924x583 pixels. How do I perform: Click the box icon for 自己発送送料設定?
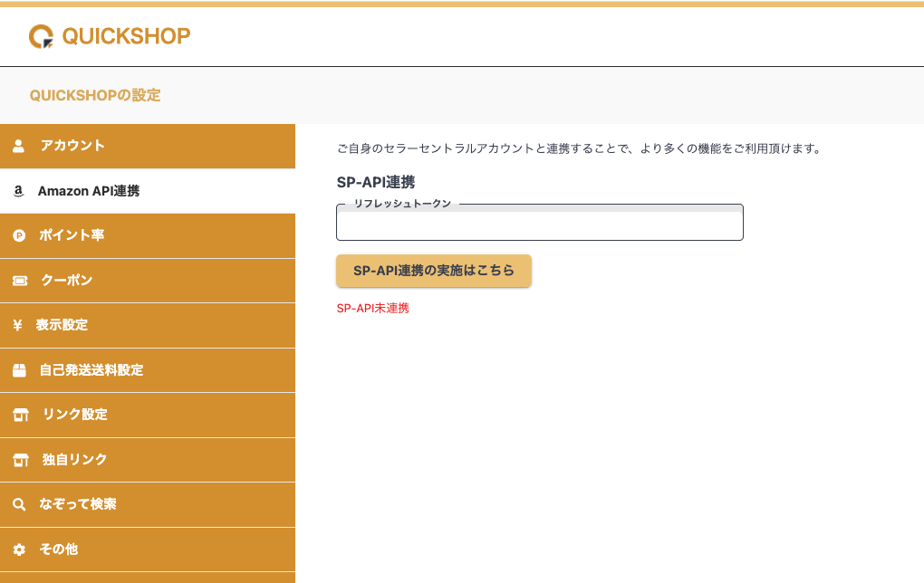pyautogui.click(x=19, y=370)
